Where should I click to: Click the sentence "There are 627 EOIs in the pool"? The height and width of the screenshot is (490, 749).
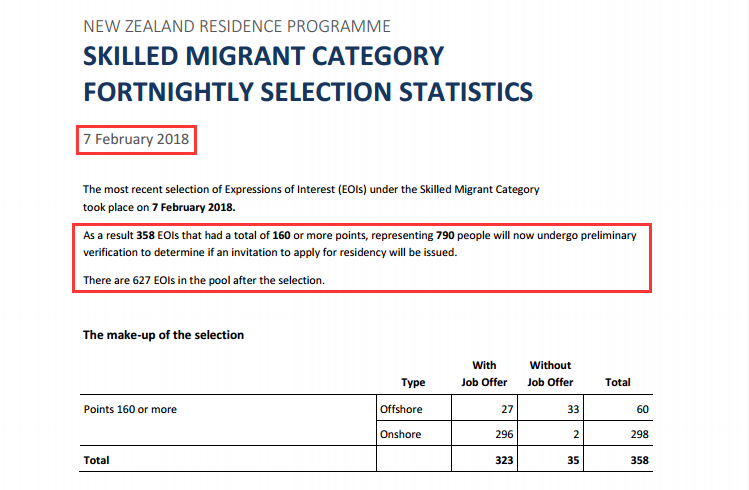203,281
